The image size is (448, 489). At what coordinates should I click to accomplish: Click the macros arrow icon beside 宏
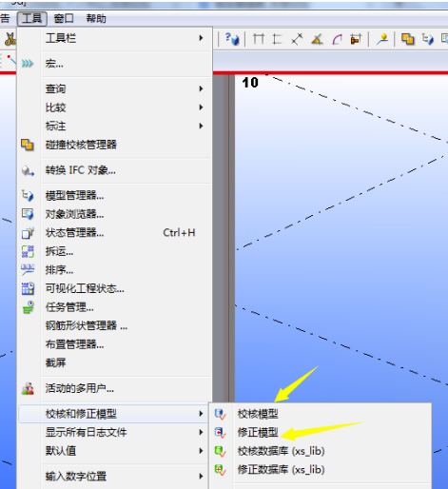28,64
